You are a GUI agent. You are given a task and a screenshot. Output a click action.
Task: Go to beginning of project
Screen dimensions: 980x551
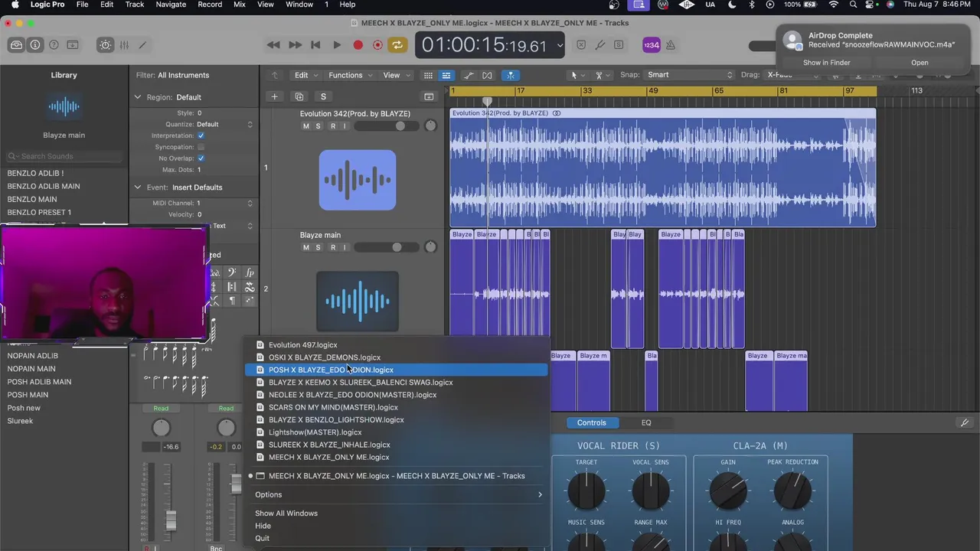click(315, 45)
